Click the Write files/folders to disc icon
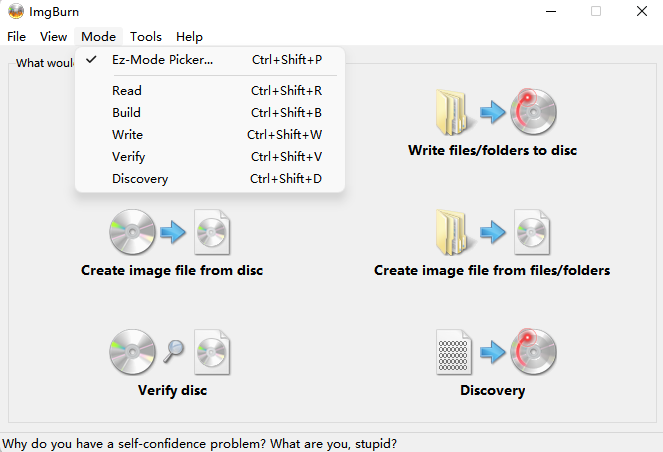This screenshot has height=452, width=663. coord(492,112)
